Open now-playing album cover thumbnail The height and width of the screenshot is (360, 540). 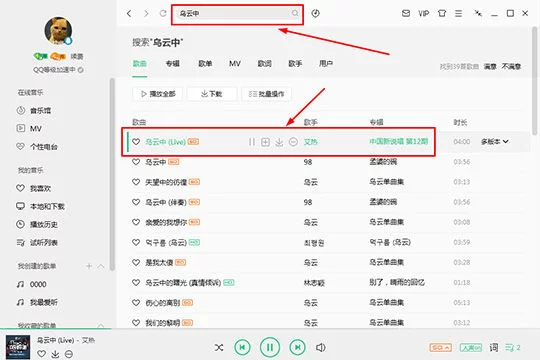[18, 347]
